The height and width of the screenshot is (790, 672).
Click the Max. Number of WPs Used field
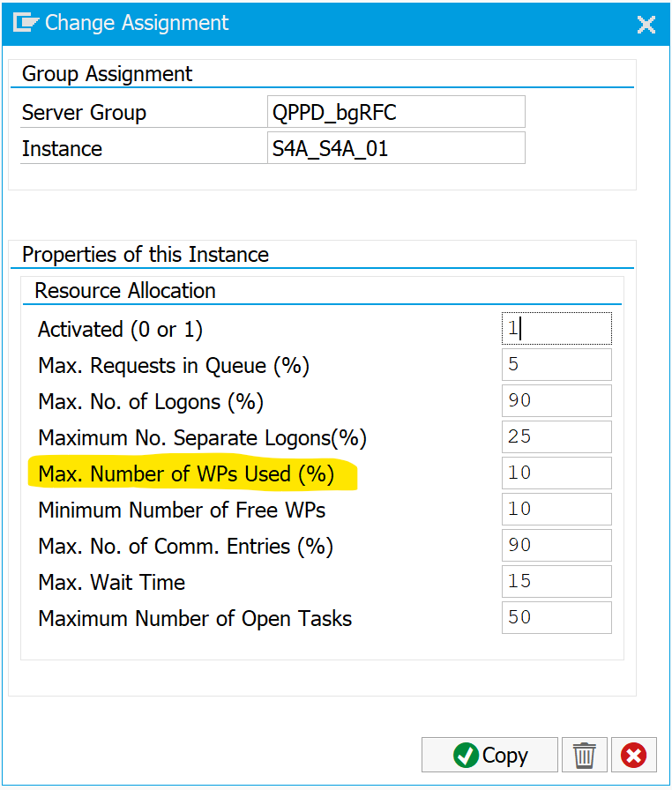556,473
